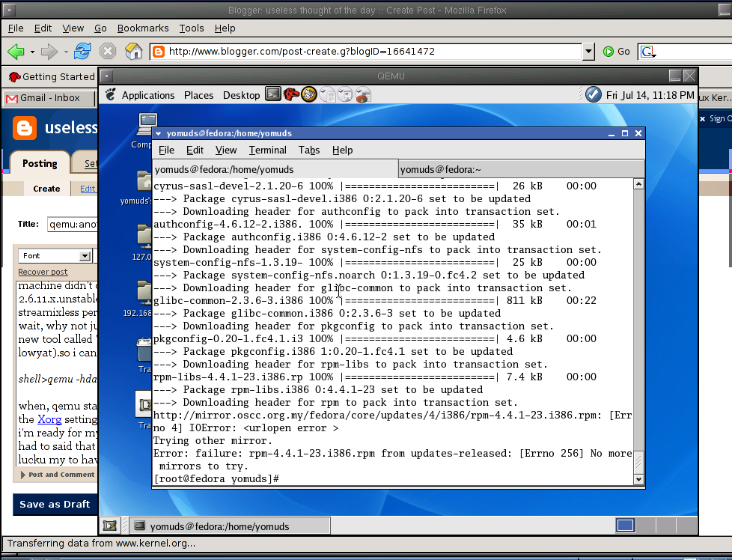
Task: Click the terminal scrollbar down arrow
Action: coord(638,479)
